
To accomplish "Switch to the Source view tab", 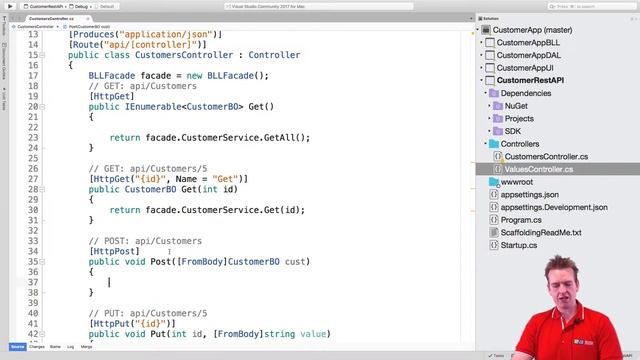I will tap(18, 347).
